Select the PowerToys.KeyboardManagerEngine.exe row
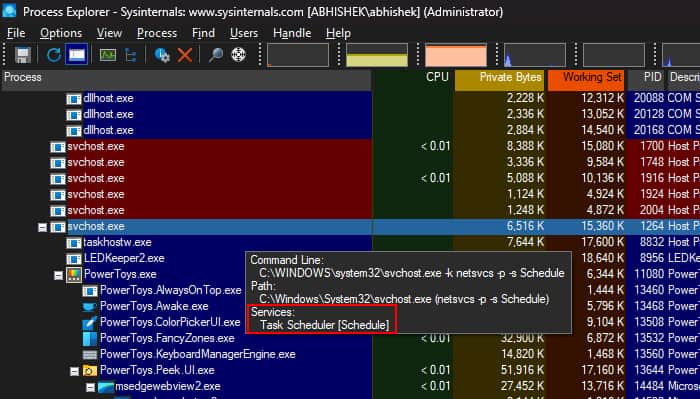The image size is (700, 399). (350, 355)
